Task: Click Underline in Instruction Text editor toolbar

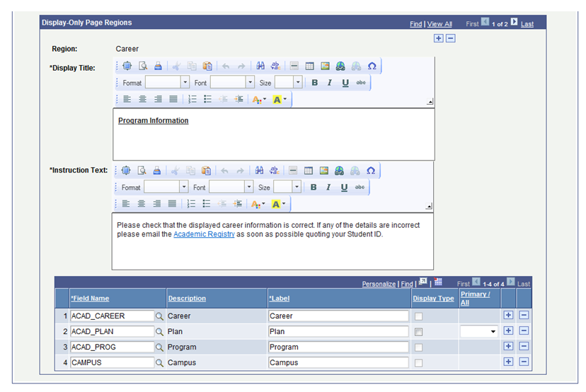Action: [x=344, y=188]
